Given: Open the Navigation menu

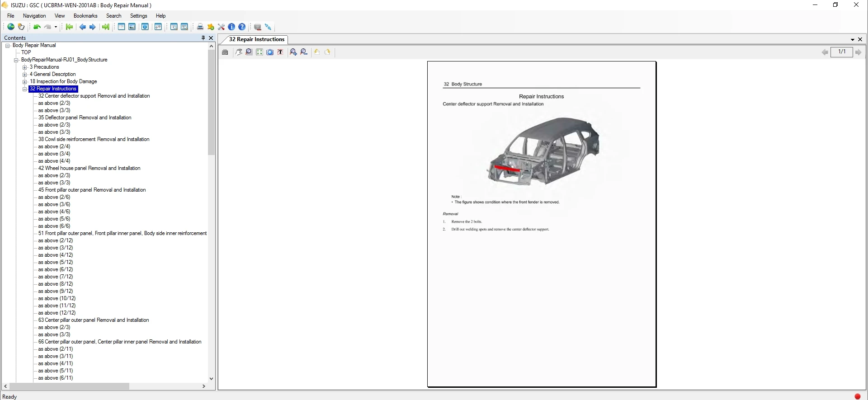Looking at the screenshot, I should click(x=34, y=16).
